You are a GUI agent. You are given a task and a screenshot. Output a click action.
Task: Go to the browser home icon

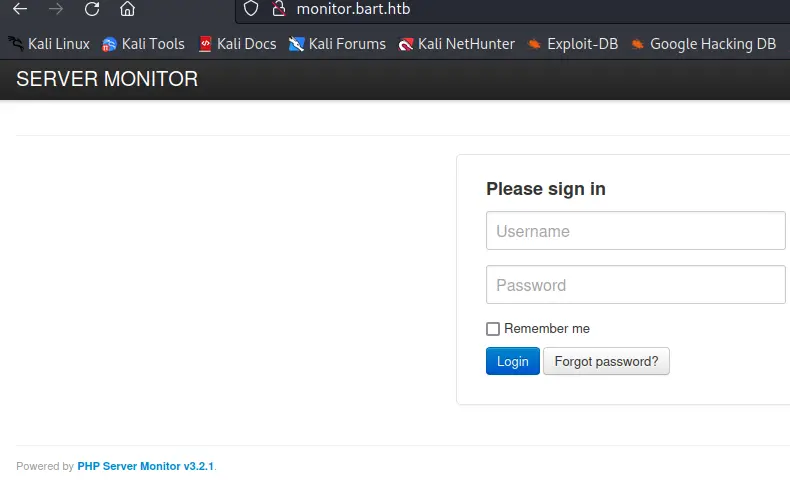(127, 9)
